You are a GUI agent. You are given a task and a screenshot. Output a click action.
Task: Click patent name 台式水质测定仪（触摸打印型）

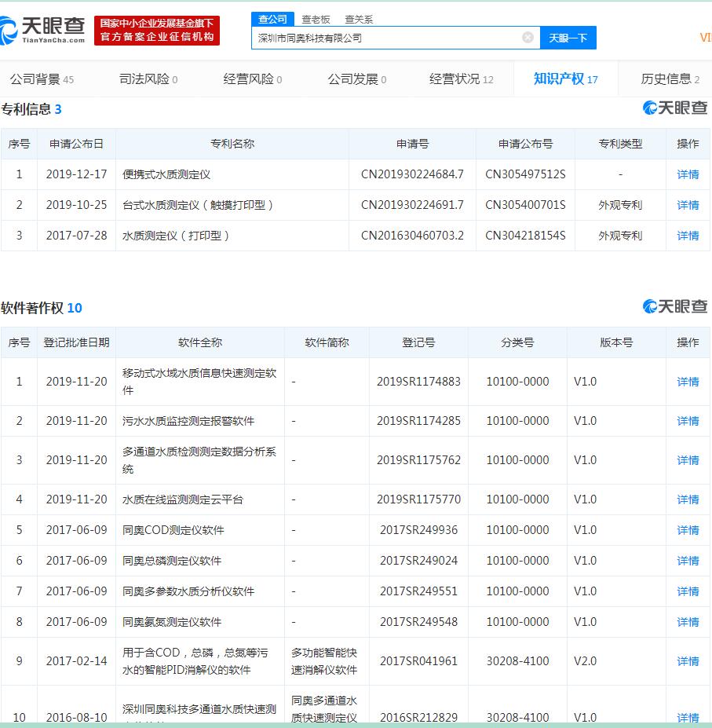197,205
